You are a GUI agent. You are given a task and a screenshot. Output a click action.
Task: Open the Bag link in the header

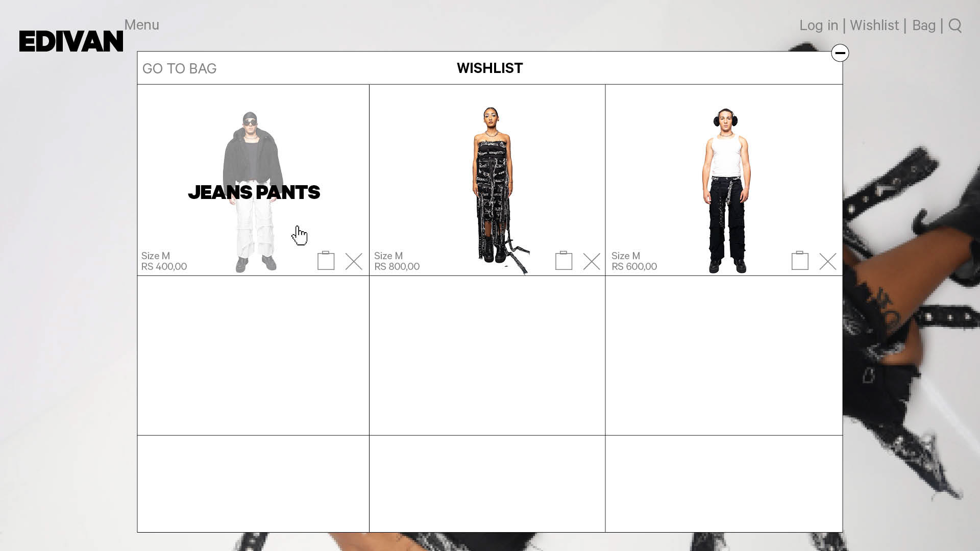click(924, 26)
